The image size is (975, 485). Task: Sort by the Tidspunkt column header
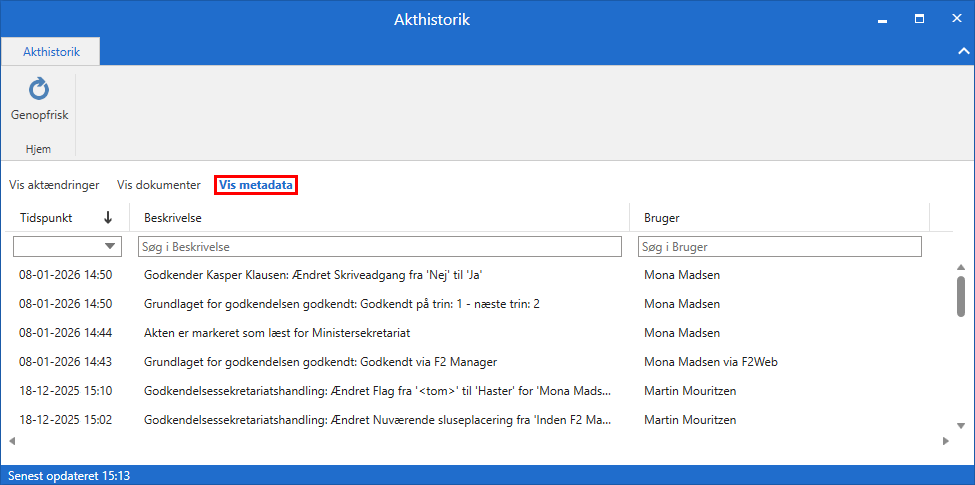(x=46, y=218)
